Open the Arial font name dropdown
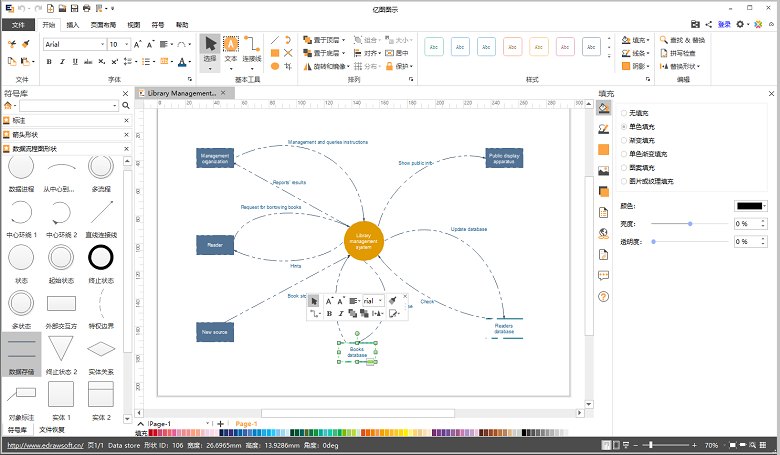The width and height of the screenshot is (780, 455). pos(102,45)
